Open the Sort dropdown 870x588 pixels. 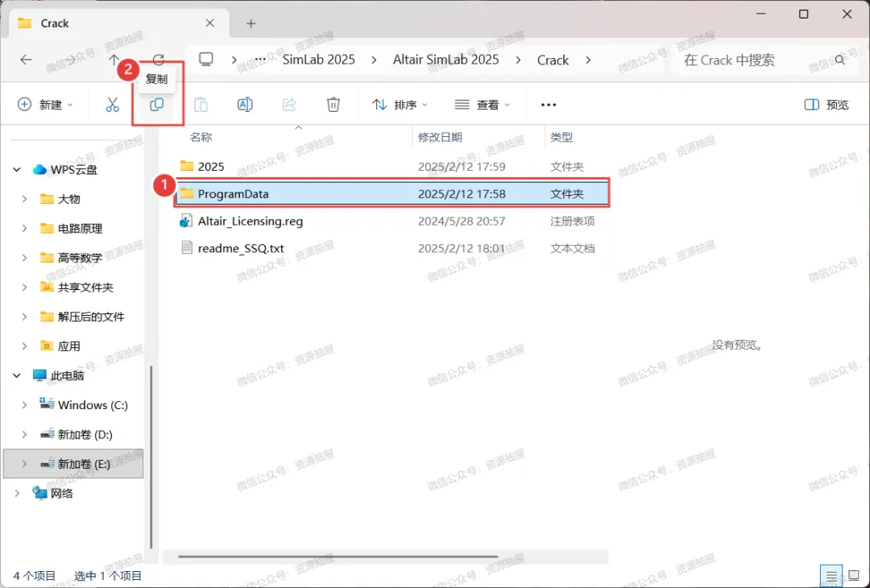400,105
